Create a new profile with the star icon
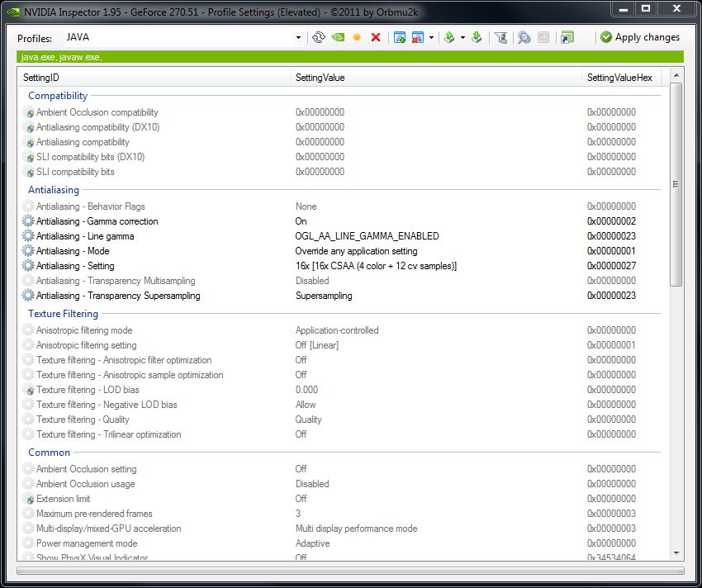Viewport: 702px width, 588px height. tap(357, 38)
